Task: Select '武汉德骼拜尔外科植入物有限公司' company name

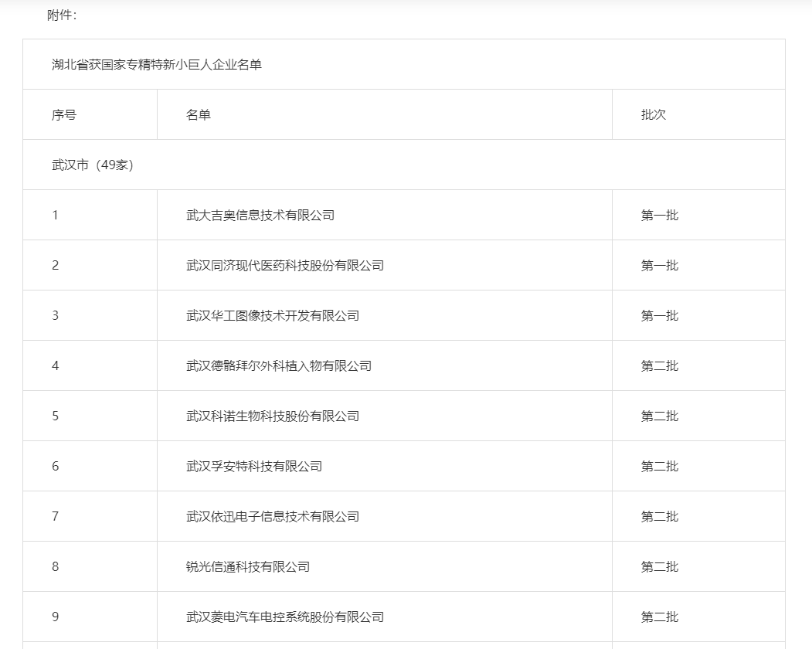Action: [279, 365]
